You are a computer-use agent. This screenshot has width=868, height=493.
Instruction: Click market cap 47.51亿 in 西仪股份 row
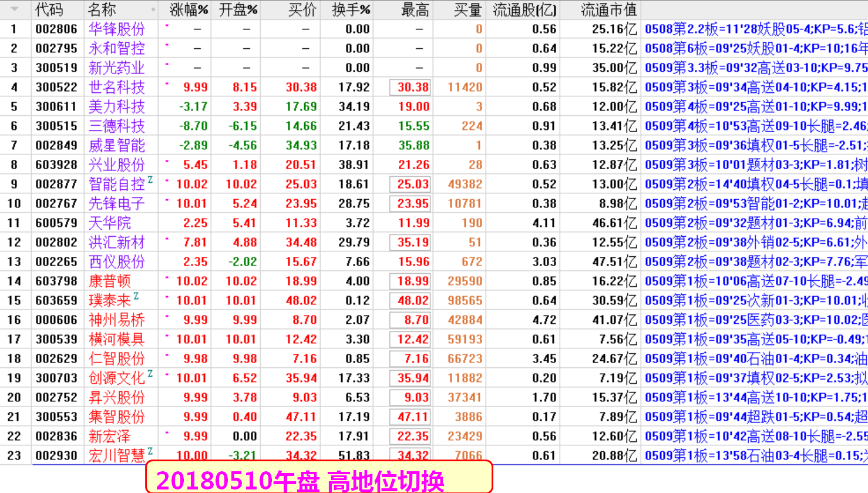coord(614,261)
